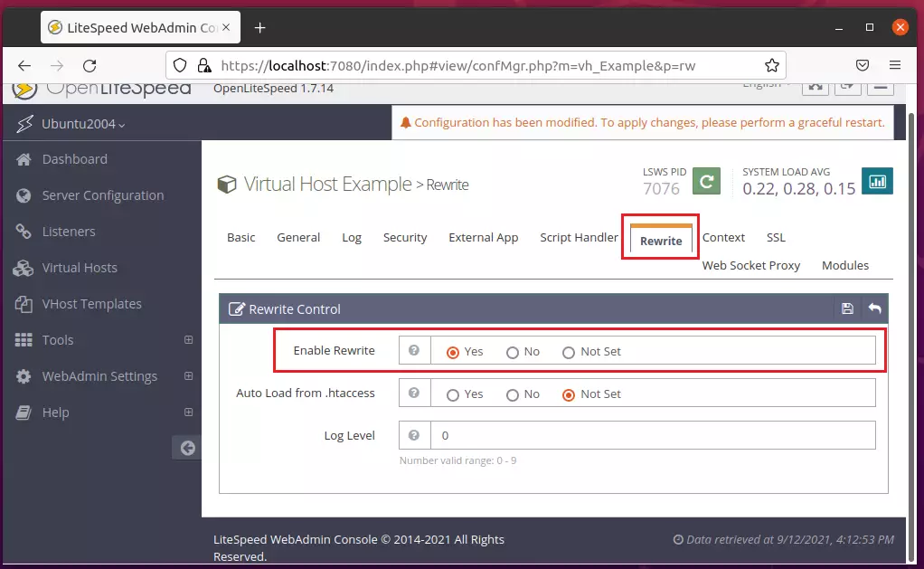Image resolution: width=924 pixels, height=569 pixels.
Task: Set Enable Rewrite to Yes
Action: (x=453, y=352)
